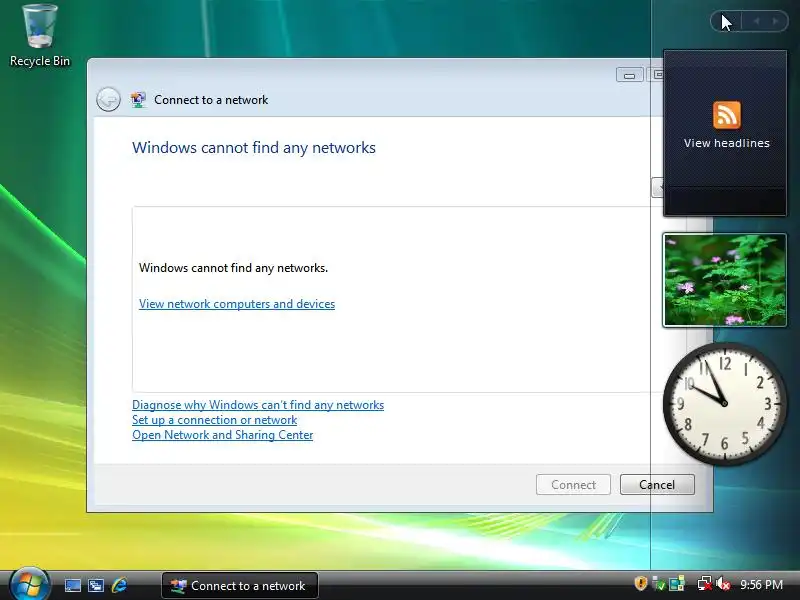Open Set up a connection or network

214,420
